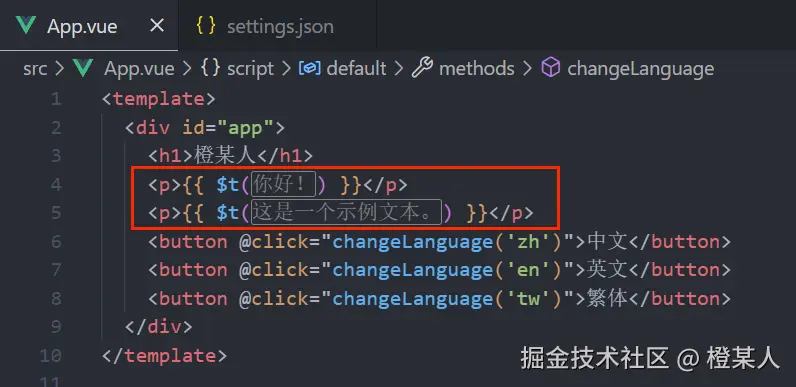Screen dimensions: 796x387
Task: Click the 繁体 button label text
Action: pyautogui.click(x=608, y=299)
